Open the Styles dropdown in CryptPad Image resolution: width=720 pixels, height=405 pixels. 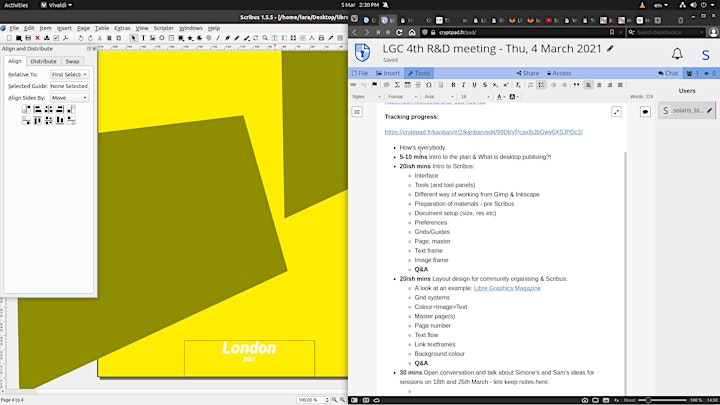pyautogui.click(x=366, y=97)
